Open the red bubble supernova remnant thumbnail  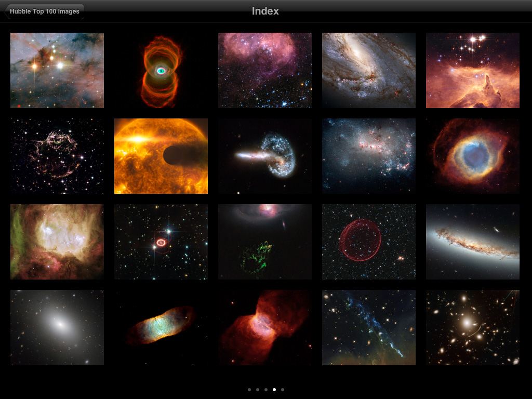click(x=368, y=242)
